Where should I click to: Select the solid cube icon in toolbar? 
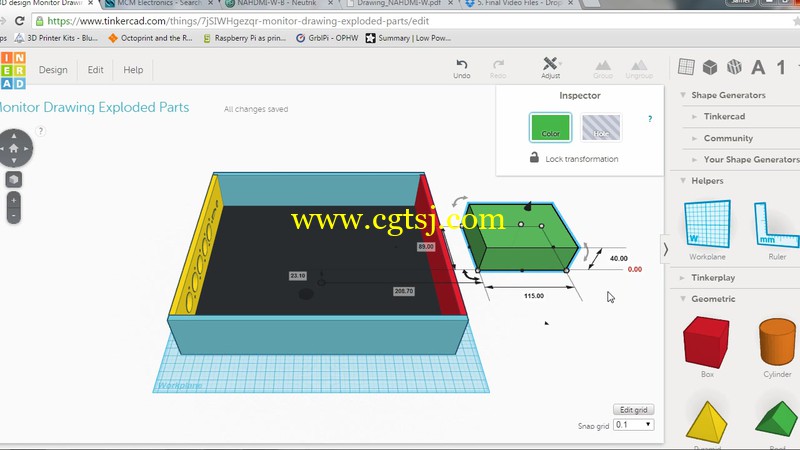710,67
